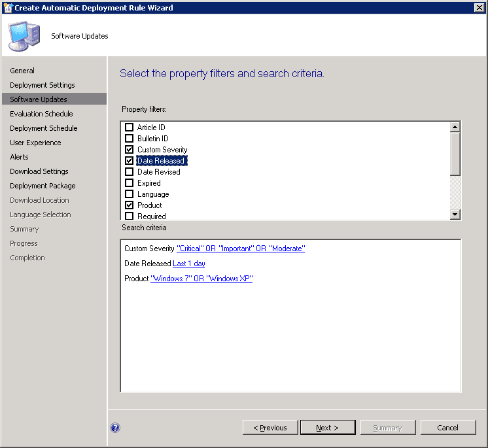Uncheck the Date Released filter
Screen dimensions: 488x448
click(129, 161)
